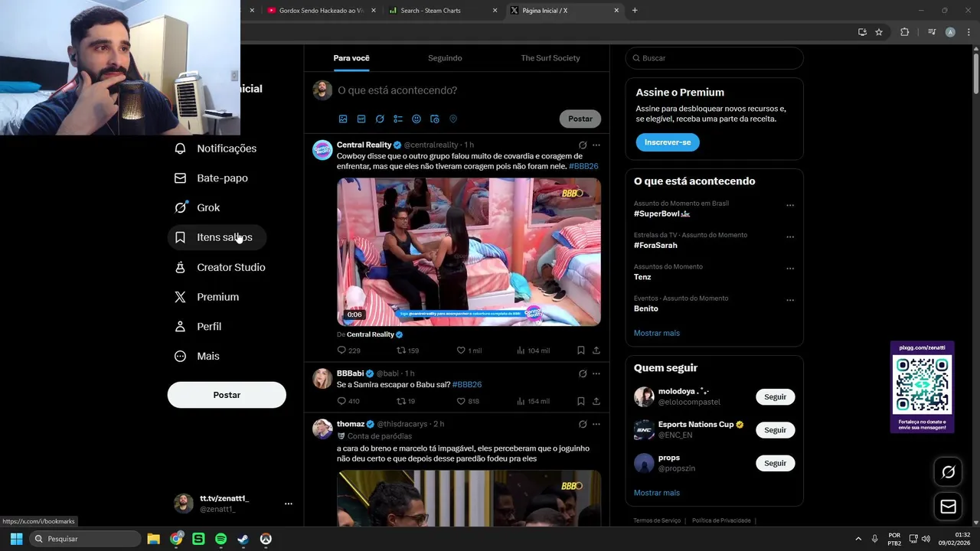Click the envelope icon beside Bate-papo
The image size is (980, 551).
[180, 178]
